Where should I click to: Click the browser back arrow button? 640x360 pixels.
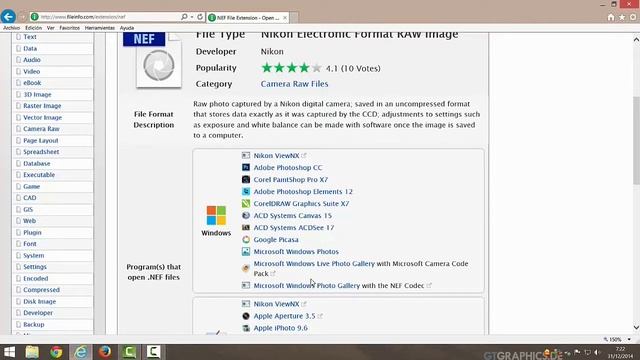[x=8, y=17]
